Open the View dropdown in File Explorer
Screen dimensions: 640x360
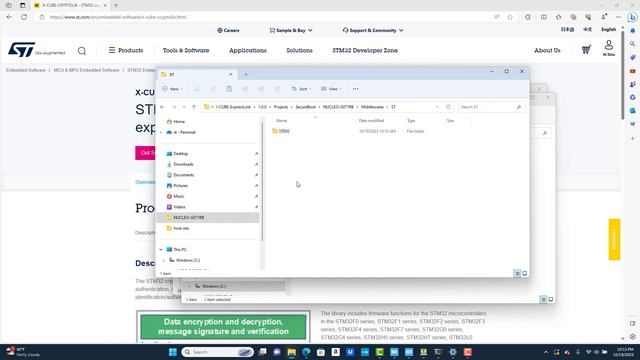point(331,89)
